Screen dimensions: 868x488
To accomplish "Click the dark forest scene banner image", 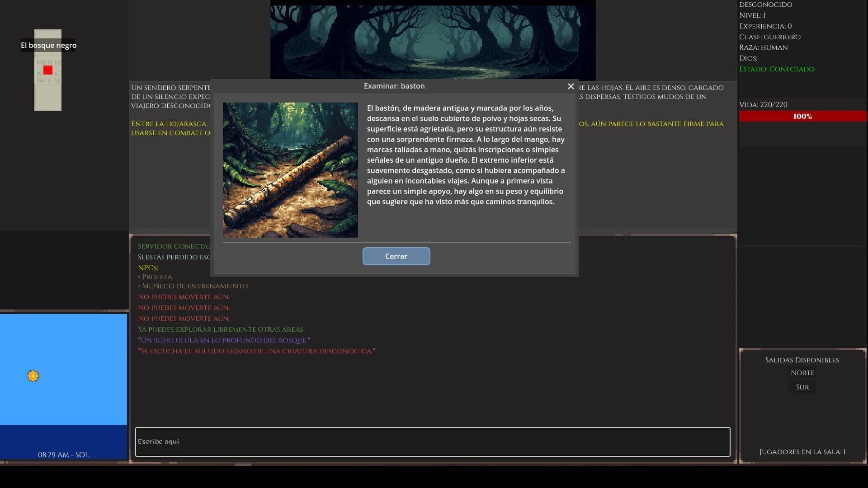I will (433, 38).
